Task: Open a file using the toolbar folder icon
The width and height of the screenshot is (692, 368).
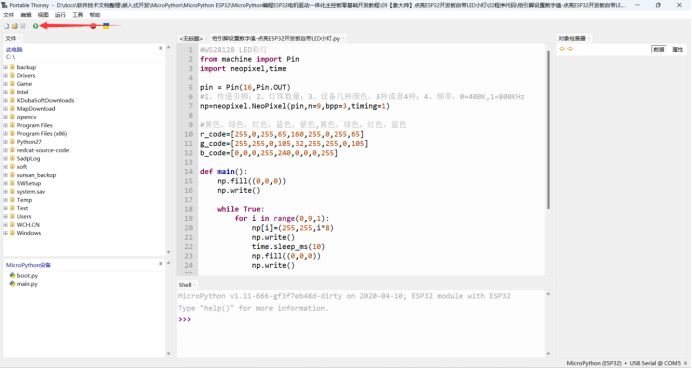Action: (x=15, y=26)
